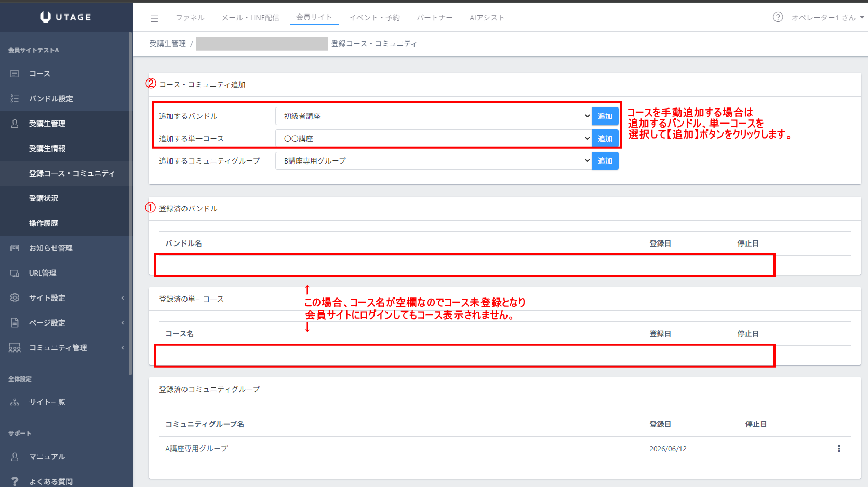
Task: Open URL管理 in the sidebar
Action: [x=43, y=273]
